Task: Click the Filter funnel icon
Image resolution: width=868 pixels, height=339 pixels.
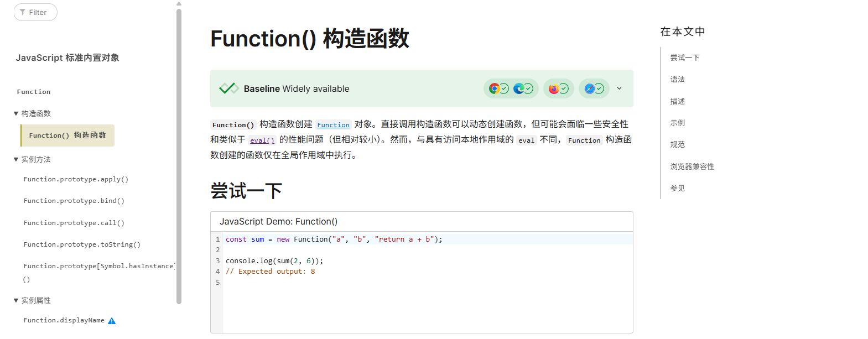Action: [x=22, y=12]
